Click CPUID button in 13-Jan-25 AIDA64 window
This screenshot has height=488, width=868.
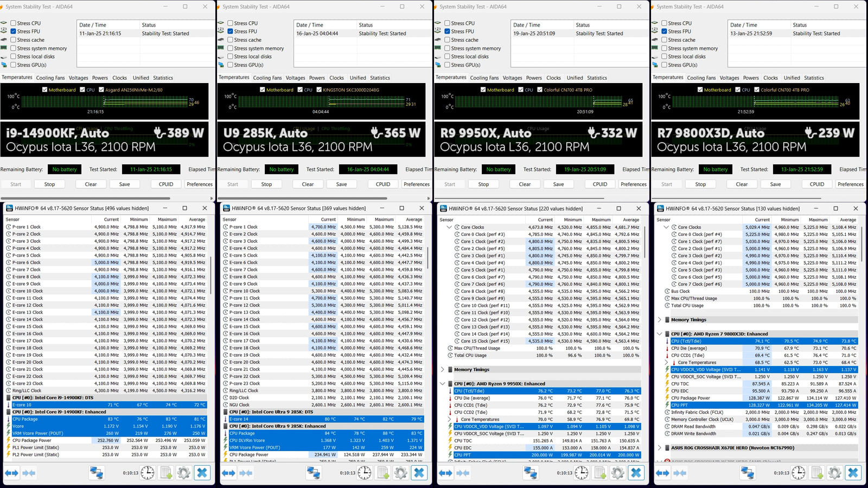coord(817,184)
